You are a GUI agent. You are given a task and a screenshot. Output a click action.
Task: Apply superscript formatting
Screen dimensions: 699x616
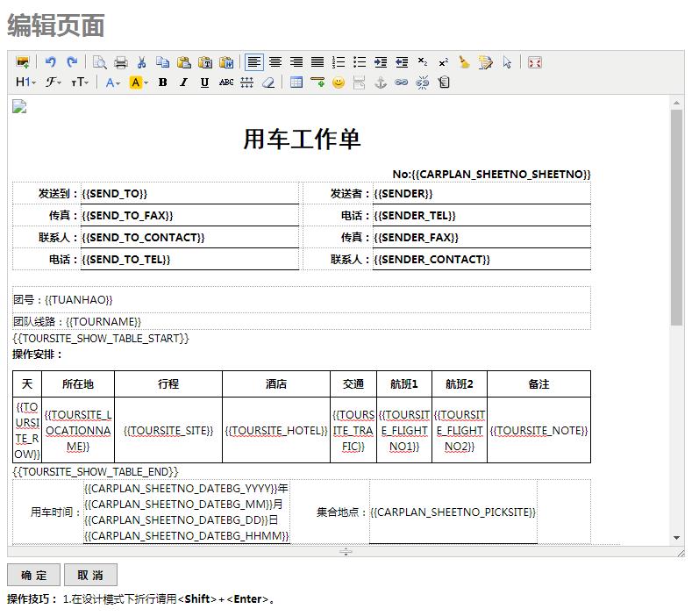coord(443,62)
